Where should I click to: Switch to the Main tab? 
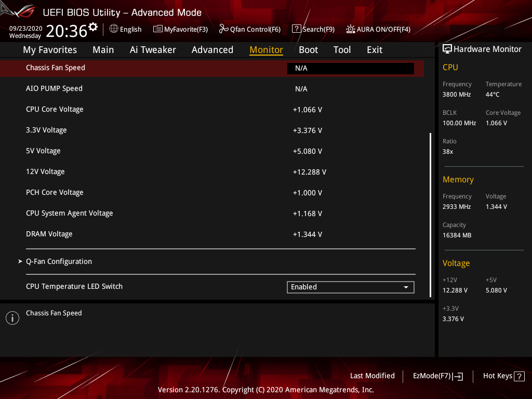(x=103, y=50)
